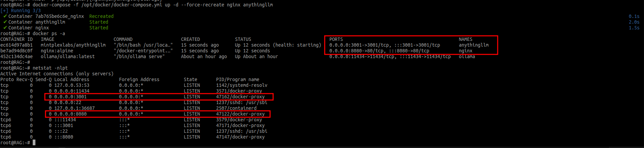Screen dimensions: 644x148
Task: Click the 2507/containerd program entry
Action: [236, 108]
